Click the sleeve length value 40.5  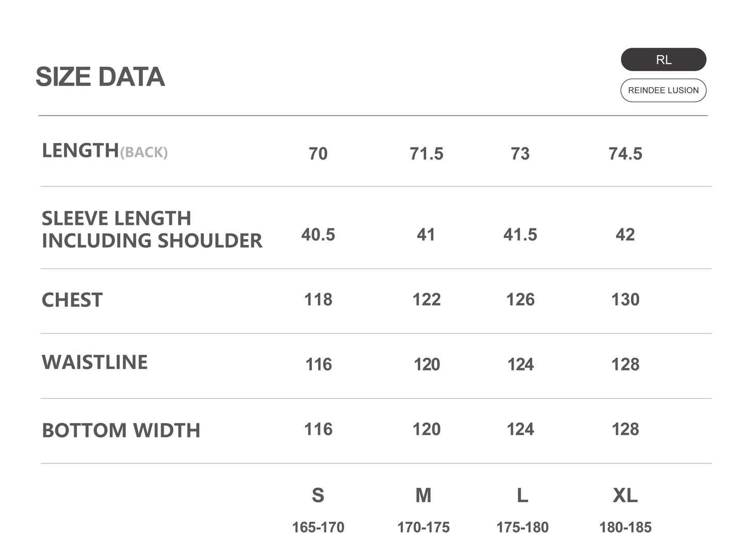pyautogui.click(x=318, y=235)
